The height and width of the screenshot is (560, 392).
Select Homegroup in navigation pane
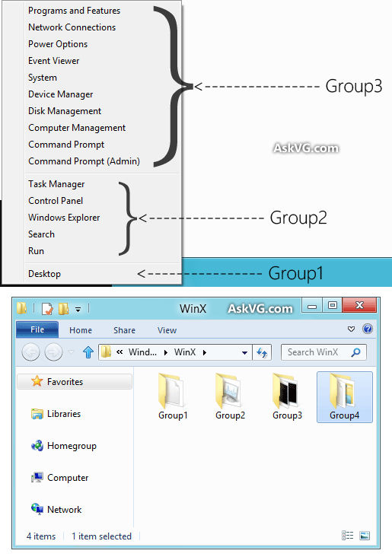pos(72,446)
